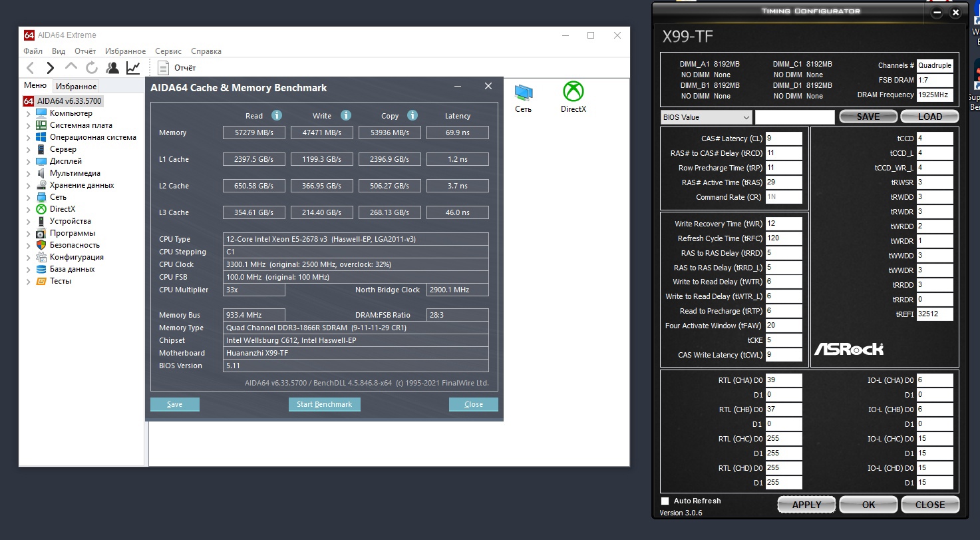Click the Forward arrow in AIDA64 toolbar
Image resolution: width=980 pixels, height=540 pixels.
click(x=51, y=67)
